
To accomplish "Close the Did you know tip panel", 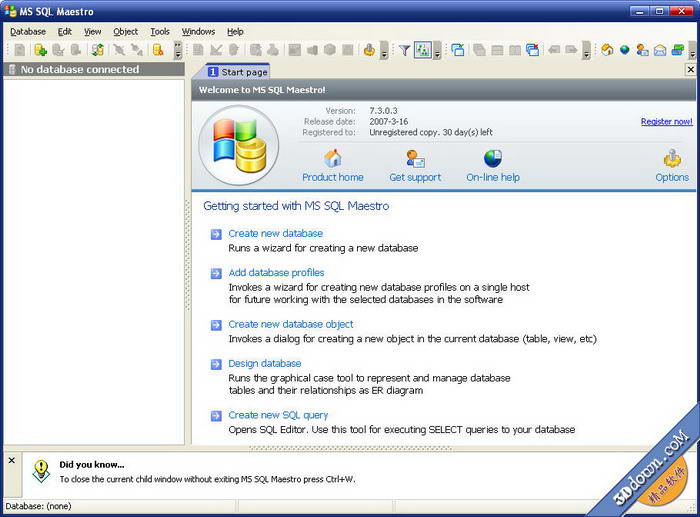I will click(12, 460).
